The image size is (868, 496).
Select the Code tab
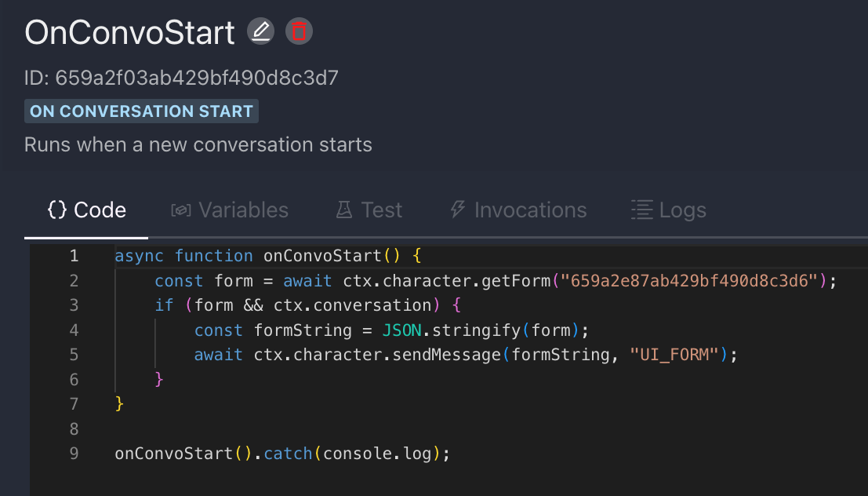tap(86, 210)
